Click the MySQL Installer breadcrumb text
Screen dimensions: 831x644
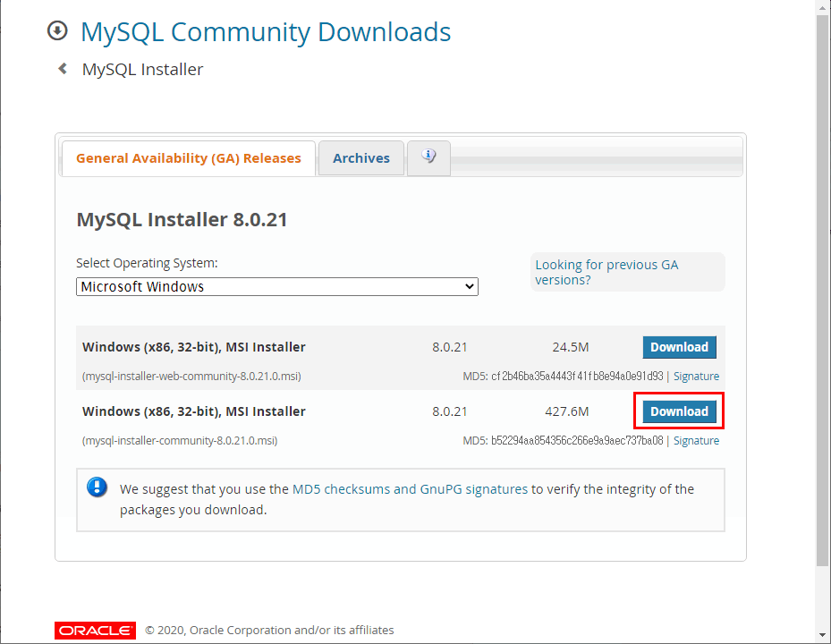pyautogui.click(x=142, y=70)
